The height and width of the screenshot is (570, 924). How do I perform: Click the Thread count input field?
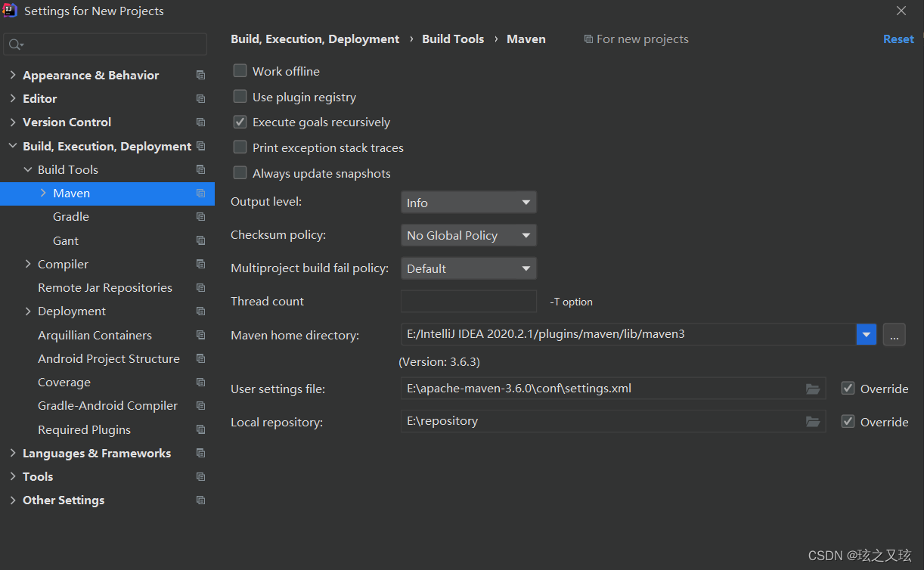pyautogui.click(x=468, y=301)
